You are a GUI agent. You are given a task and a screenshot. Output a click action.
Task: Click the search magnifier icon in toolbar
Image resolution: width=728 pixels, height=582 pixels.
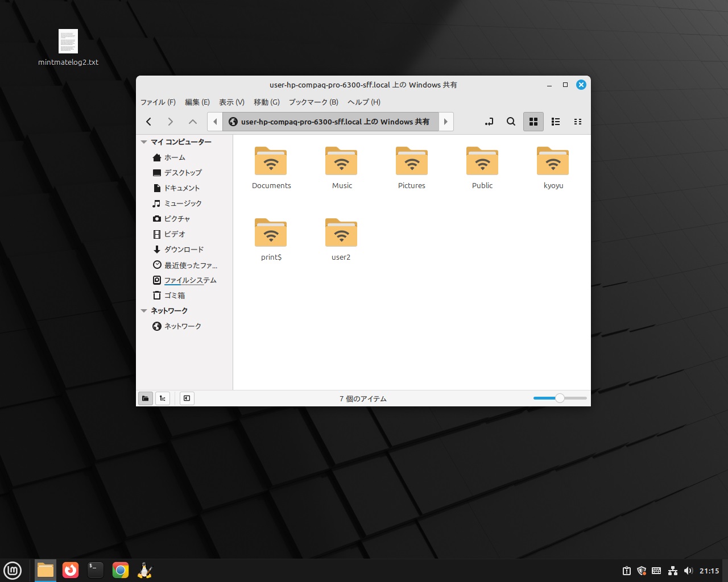511,122
